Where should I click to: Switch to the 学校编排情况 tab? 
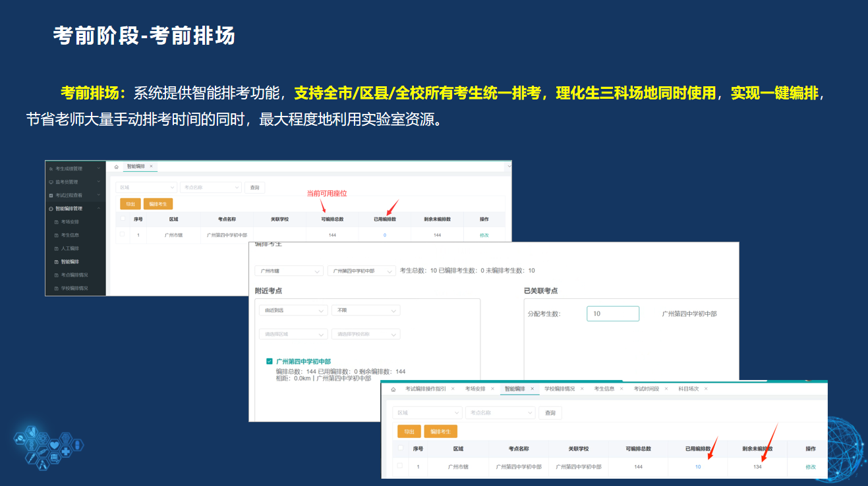tap(559, 389)
